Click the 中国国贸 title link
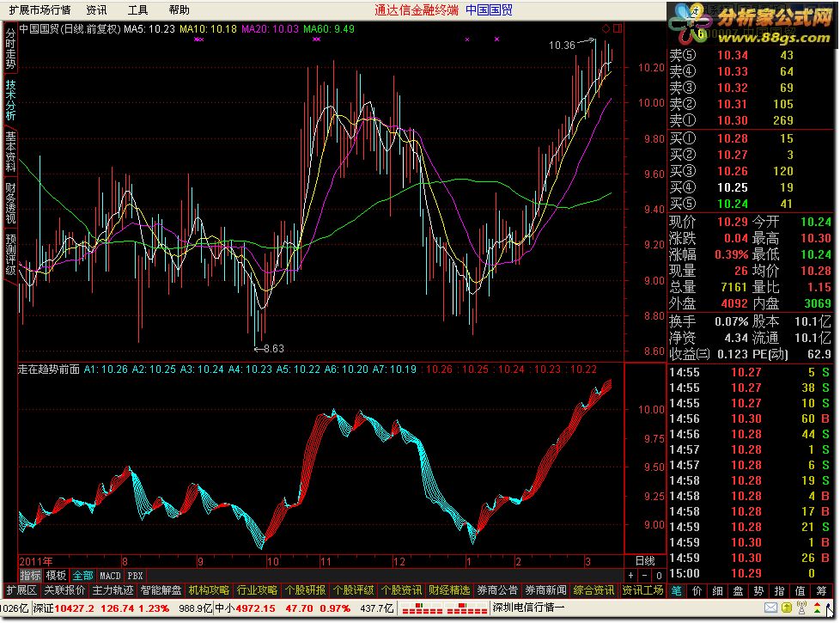Screen dimensions: 840x623 click(489, 9)
